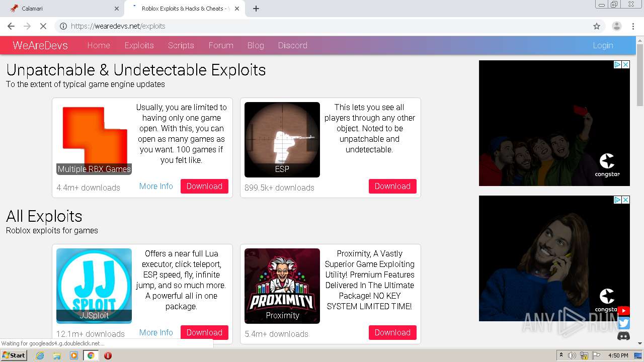Show hidden system tray icons
This screenshot has height=362, width=644.
pos(561,355)
